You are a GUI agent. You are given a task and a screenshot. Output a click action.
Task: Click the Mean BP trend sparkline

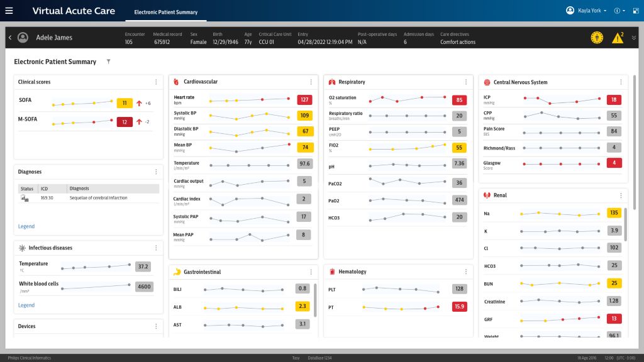pyautogui.click(x=250, y=147)
